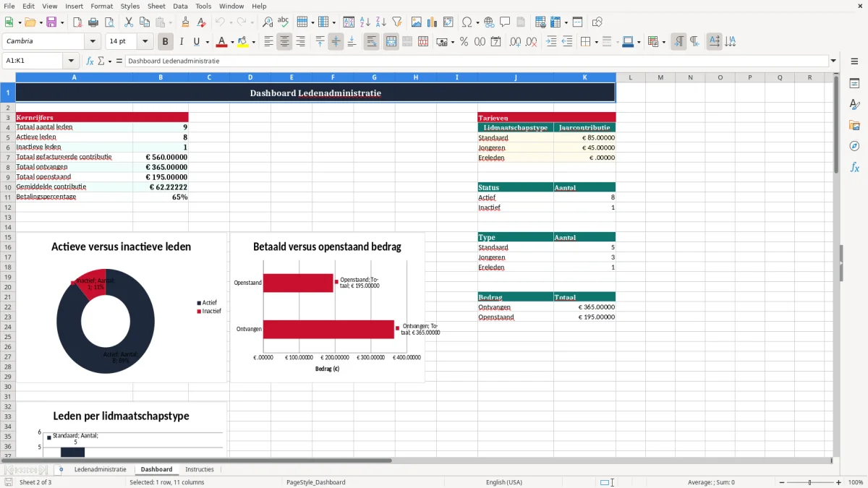868x488 pixels.
Task: Click Sheet 2 of 3 status
Action: [x=35, y=482]
